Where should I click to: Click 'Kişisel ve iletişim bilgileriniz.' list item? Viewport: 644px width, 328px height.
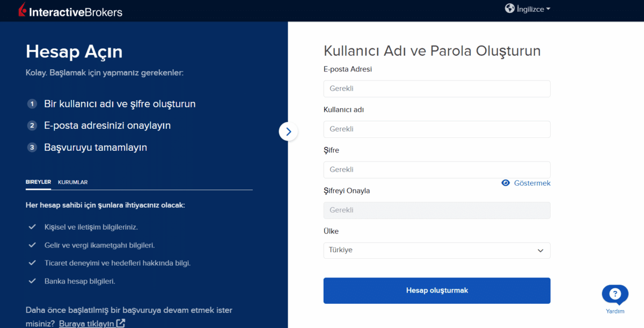[x=91, y=227]
